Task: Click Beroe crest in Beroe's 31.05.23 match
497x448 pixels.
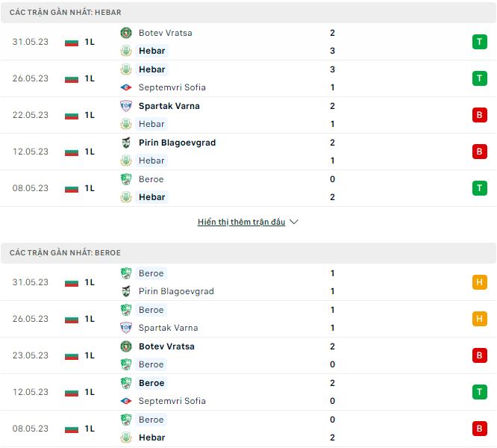Action: [x=126, y=273]
